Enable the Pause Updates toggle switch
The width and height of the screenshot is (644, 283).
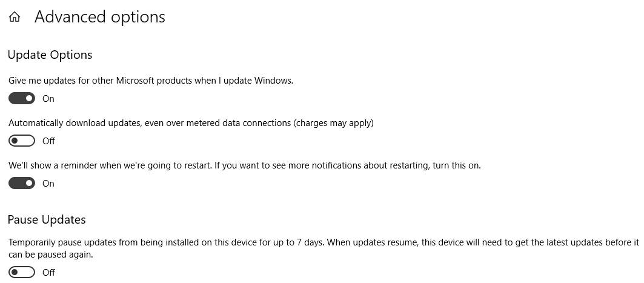tap(22, 272)
